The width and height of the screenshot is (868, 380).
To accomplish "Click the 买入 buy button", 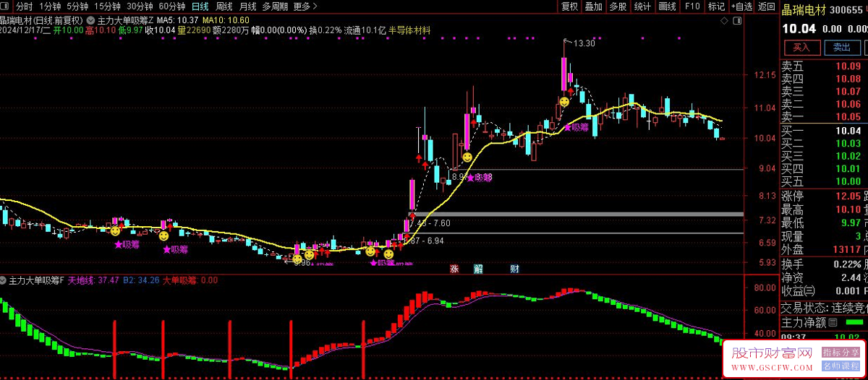I will tap(801, 48).
